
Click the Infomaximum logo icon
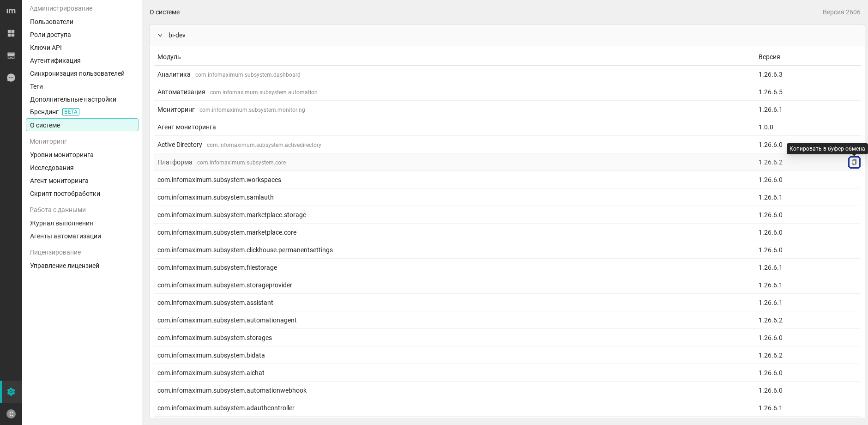pos(11,11)
